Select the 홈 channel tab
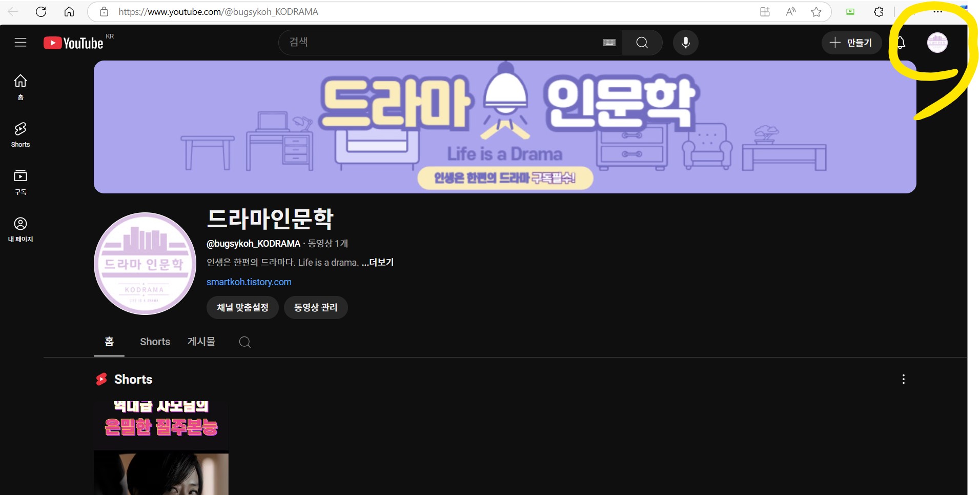 coord(109,342)
